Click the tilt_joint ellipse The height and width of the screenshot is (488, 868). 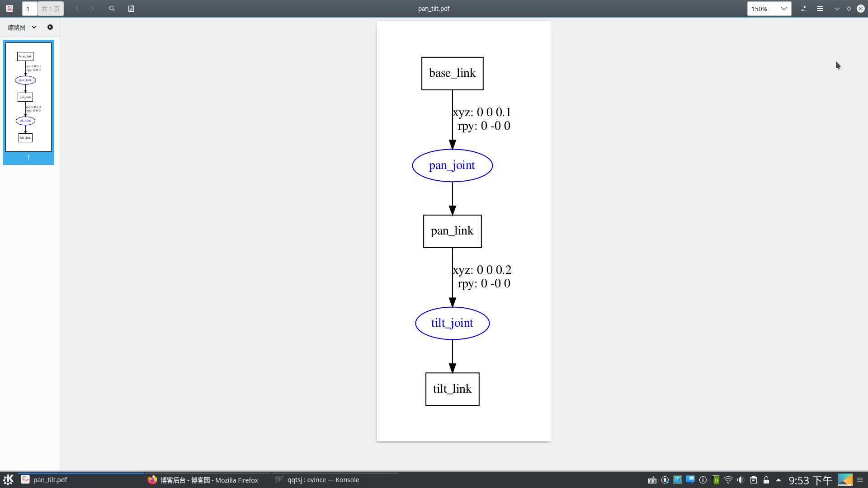pos(452,323)
